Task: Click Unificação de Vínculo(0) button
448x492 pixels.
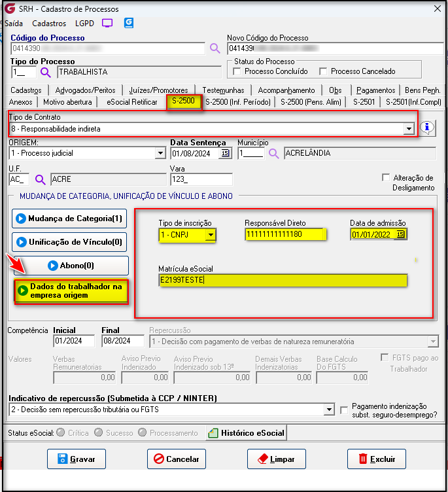Action: tap(69, 242)
